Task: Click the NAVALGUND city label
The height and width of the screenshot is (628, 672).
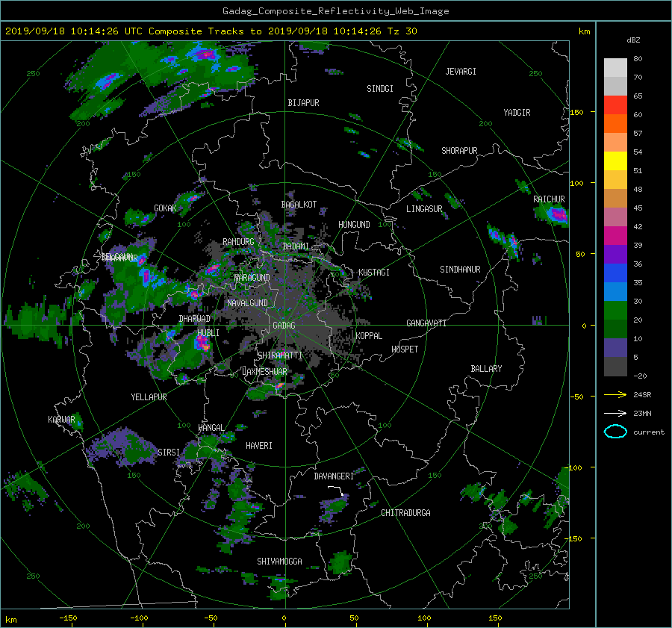Action: [x=247, y=303]
